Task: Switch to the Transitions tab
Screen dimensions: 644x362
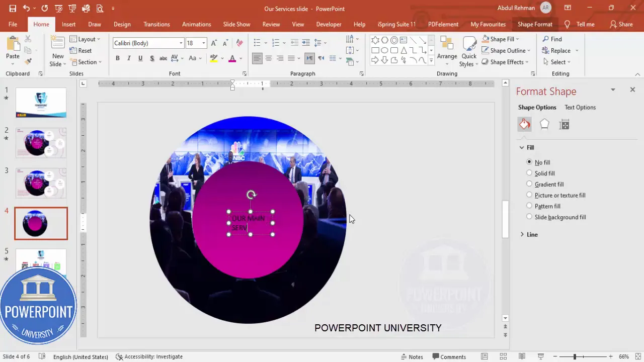Action: [x=156, y=24]
